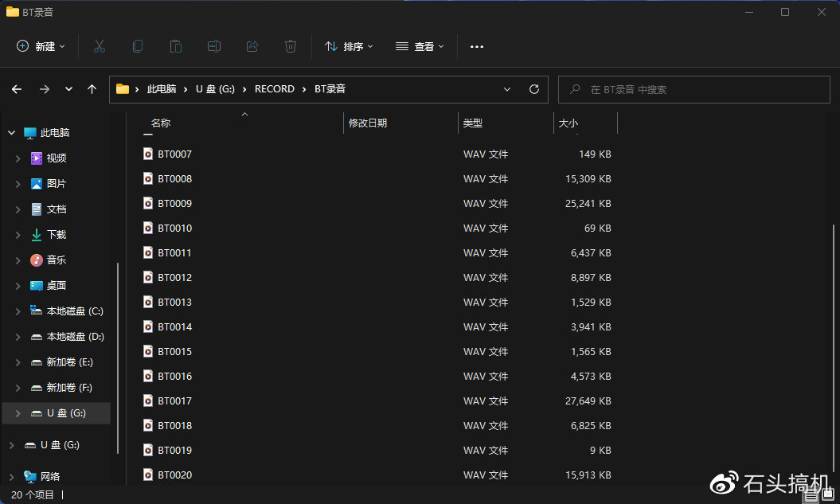Expand the 新加卷 (E:) node
Screen dimensions: 840x504
(18, 362)
